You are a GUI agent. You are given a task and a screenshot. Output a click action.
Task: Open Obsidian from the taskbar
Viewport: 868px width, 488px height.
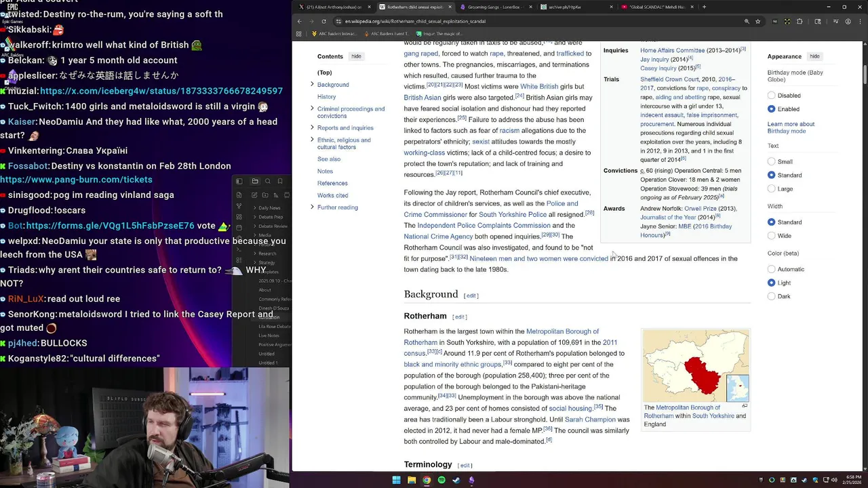pyautogui.click(x=471, y=480)
